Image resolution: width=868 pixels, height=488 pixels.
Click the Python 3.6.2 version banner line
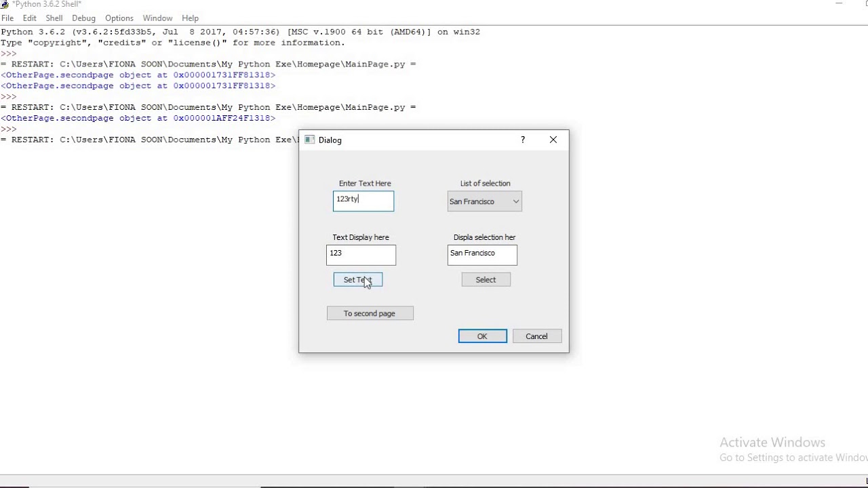click(240, 32)
